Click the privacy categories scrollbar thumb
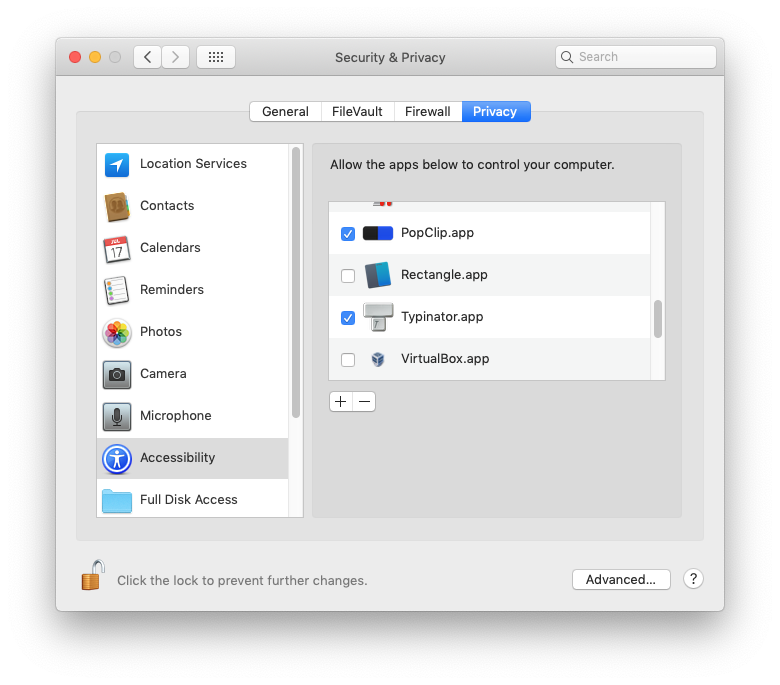The width and height of the screenshot is (780, 685). [296, 282]
